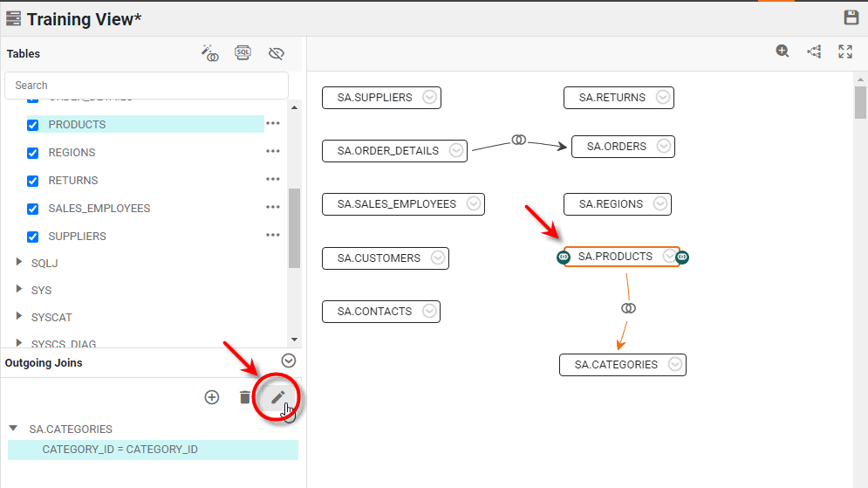This screenshot has height=488, width=868.
Task: Uncheck the REGIONS table checkbox
Action: tap(33, 153)
